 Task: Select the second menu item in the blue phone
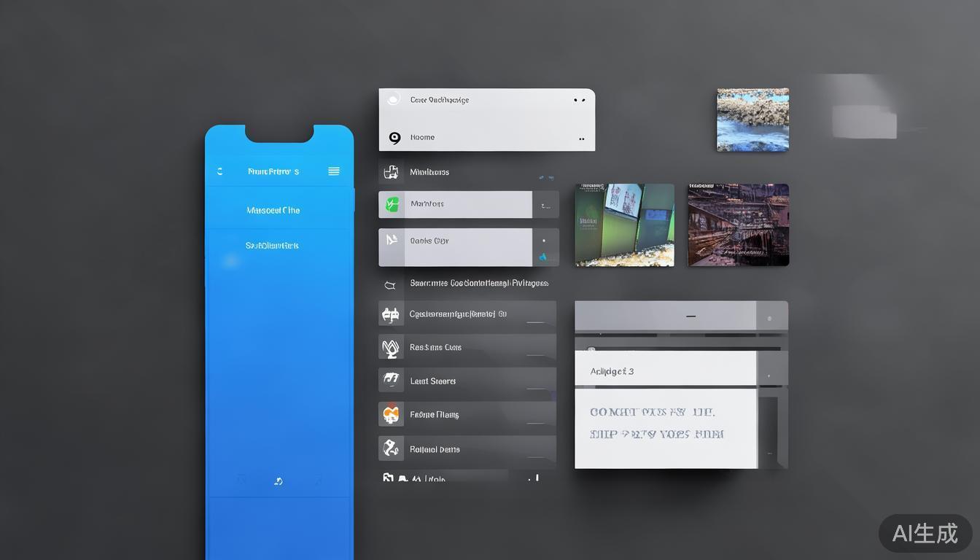(272, 246)
